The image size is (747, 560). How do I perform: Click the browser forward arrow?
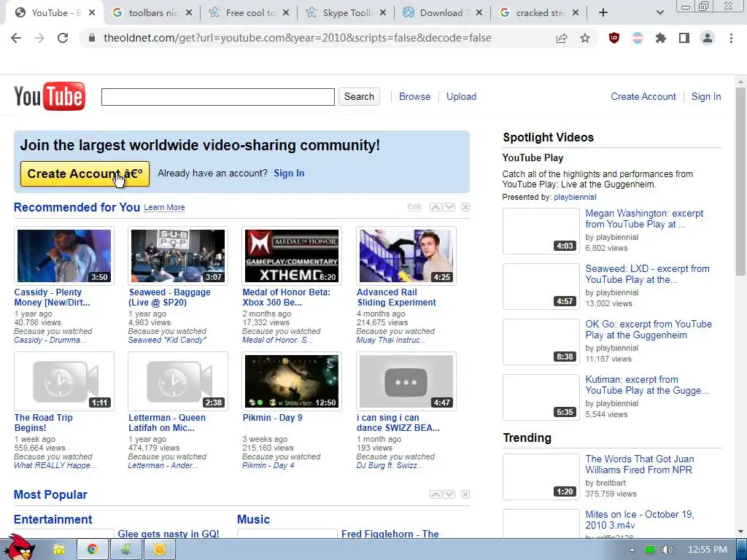click(x=39, y=38)
